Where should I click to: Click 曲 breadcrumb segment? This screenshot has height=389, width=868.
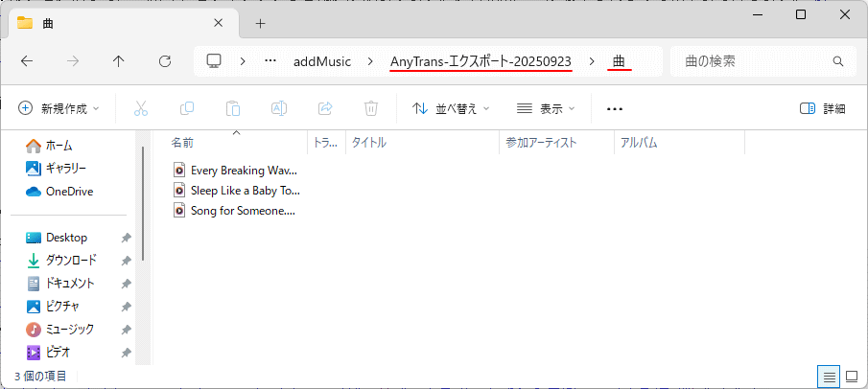[x=619, y=61]
